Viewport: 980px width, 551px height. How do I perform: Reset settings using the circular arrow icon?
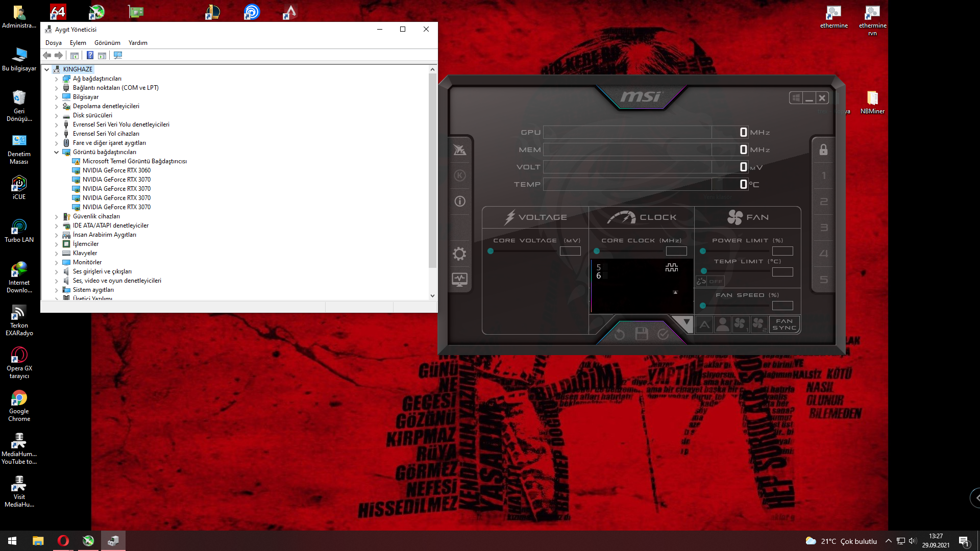[620, 333]
